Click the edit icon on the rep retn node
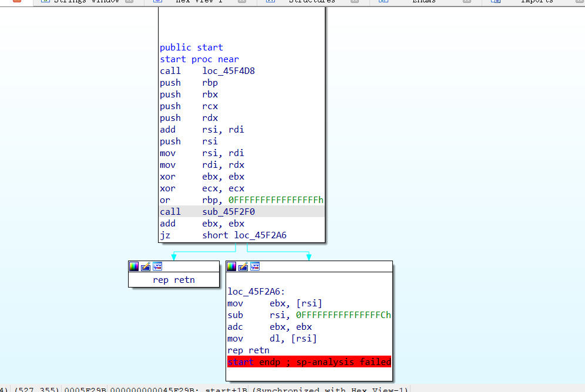Screen dimensions: 585x392 click(x=146, y=266)
